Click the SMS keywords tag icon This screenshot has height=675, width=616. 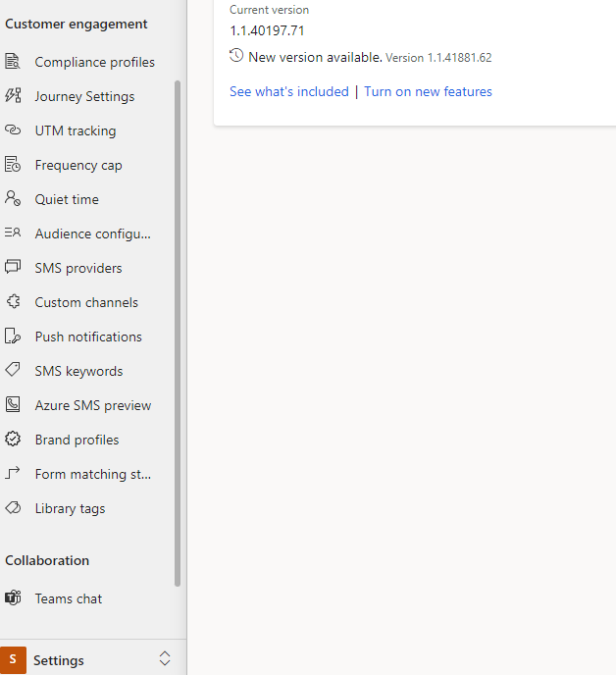[x=13, y=370]
